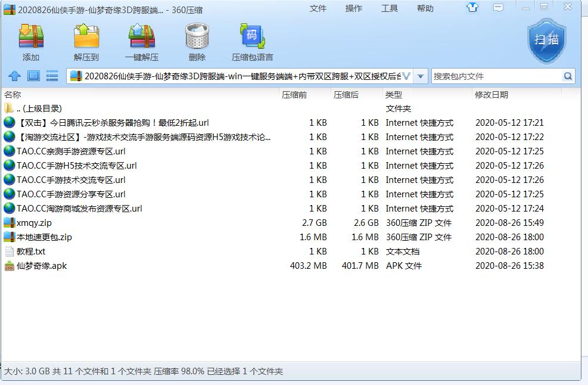The width and height of the screenshot is (588, 385).
Task: Open the feedback message icon in titlebar
Action: pyautogui.click(x=497, y=7)
